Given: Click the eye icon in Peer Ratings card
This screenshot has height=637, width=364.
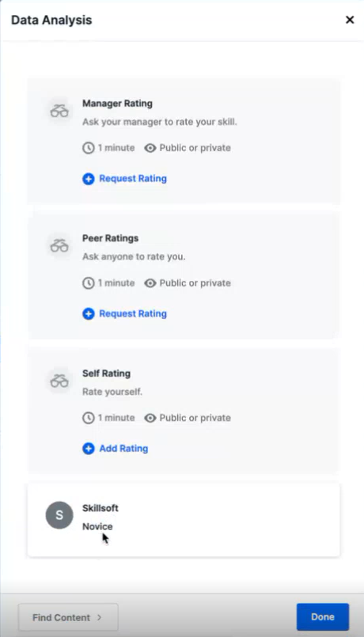Looking at the screenshot, I should 150,283.
